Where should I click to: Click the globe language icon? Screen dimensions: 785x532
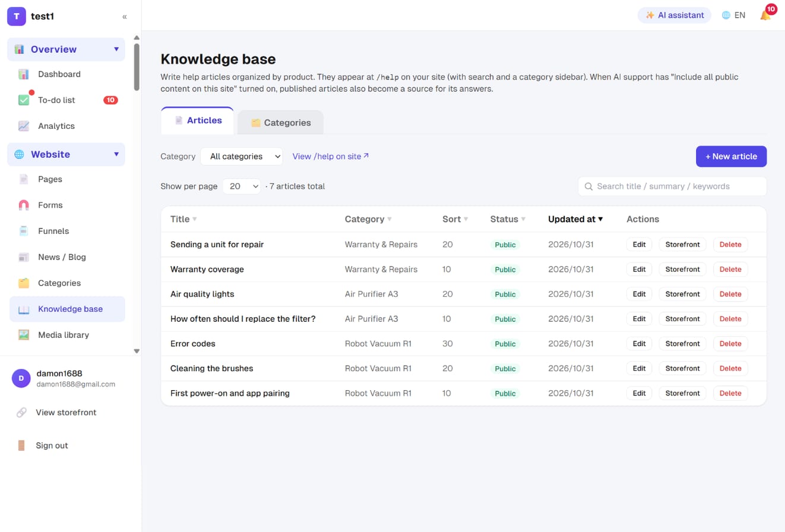[x=726, y=15]
